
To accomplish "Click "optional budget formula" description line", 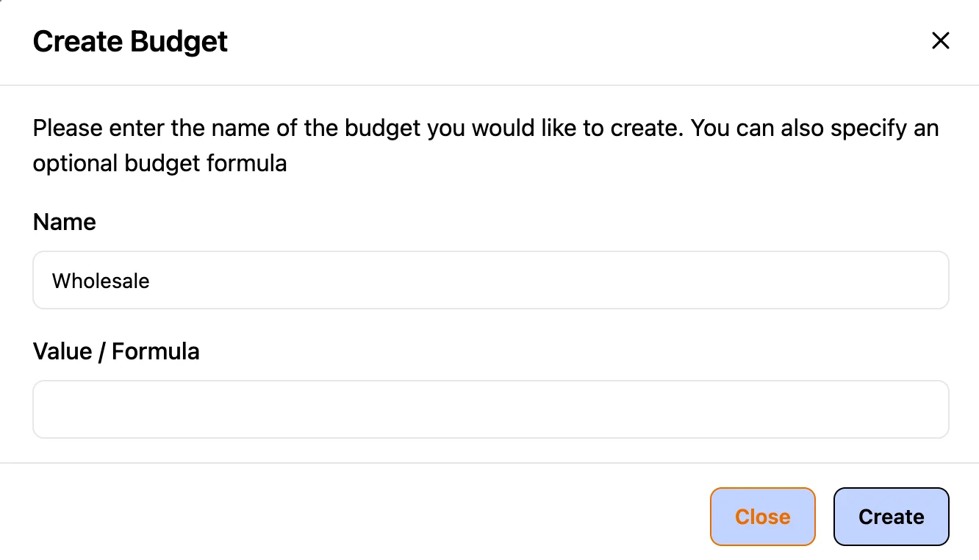I will (x=159, y=162).
